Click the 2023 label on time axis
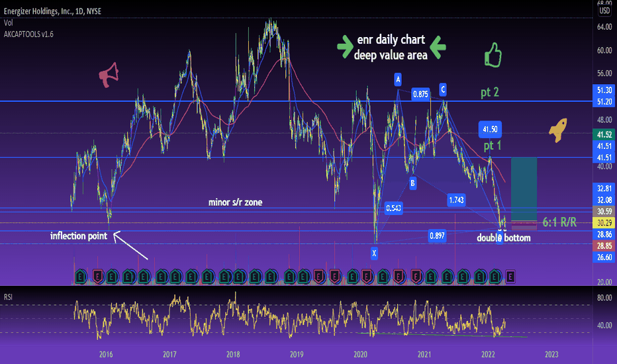 coord(551,355)
